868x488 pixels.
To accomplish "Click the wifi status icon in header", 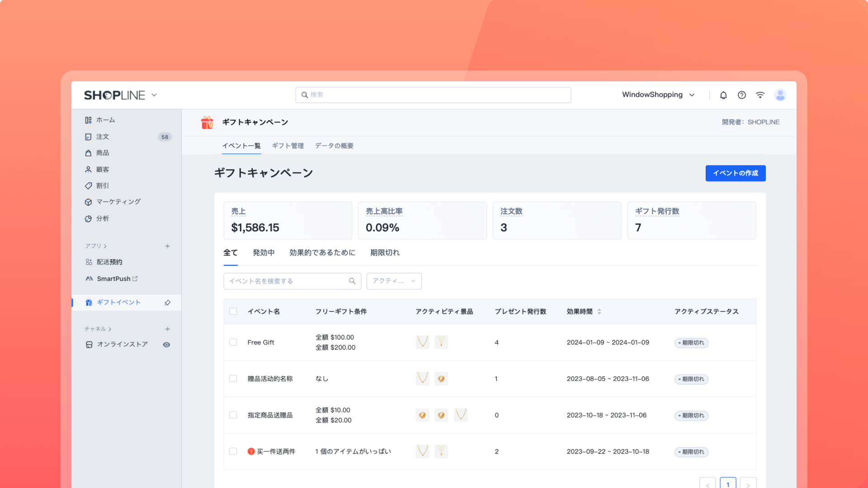I will pos(760,95).
